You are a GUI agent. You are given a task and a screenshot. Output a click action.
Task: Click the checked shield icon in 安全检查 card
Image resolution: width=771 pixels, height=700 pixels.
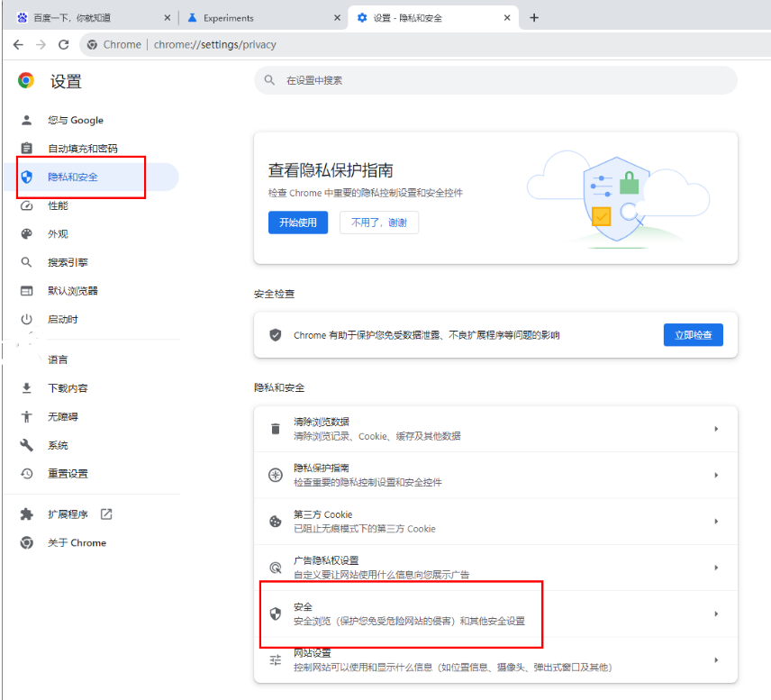(276, 335)
